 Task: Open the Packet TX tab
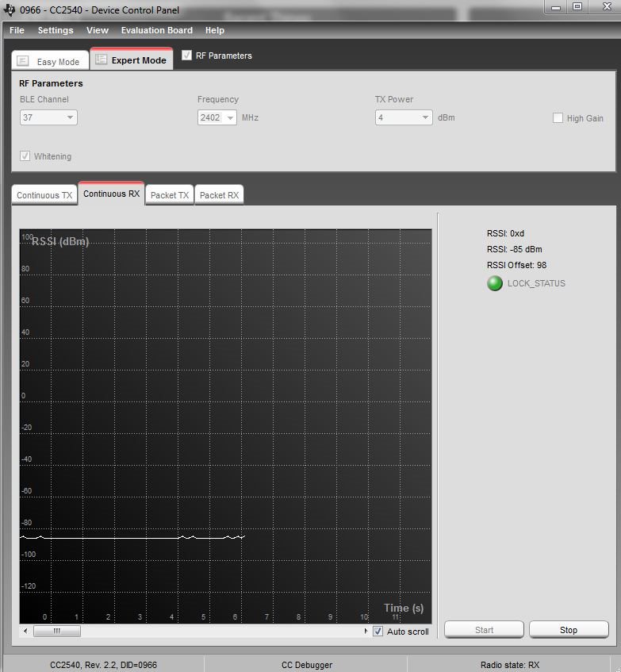tap(170, 195)
